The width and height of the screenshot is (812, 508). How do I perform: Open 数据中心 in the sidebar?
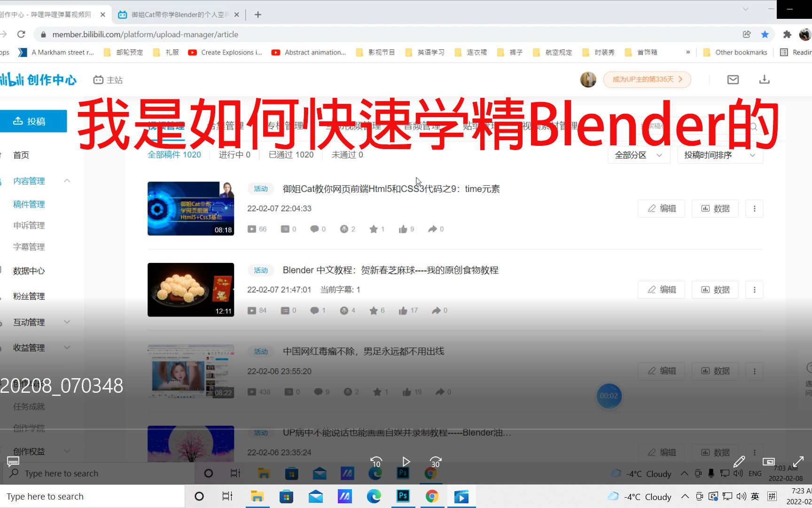[29, 271]
